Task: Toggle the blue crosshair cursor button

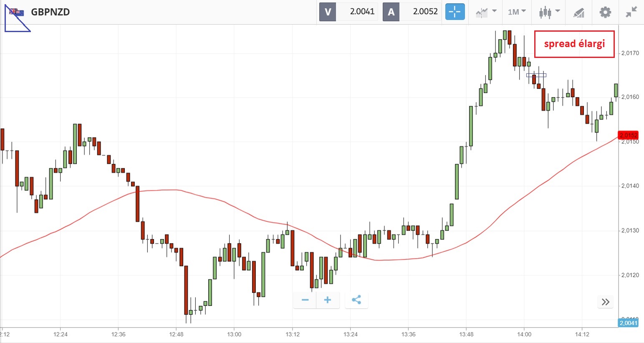Action: click(455, 12)
